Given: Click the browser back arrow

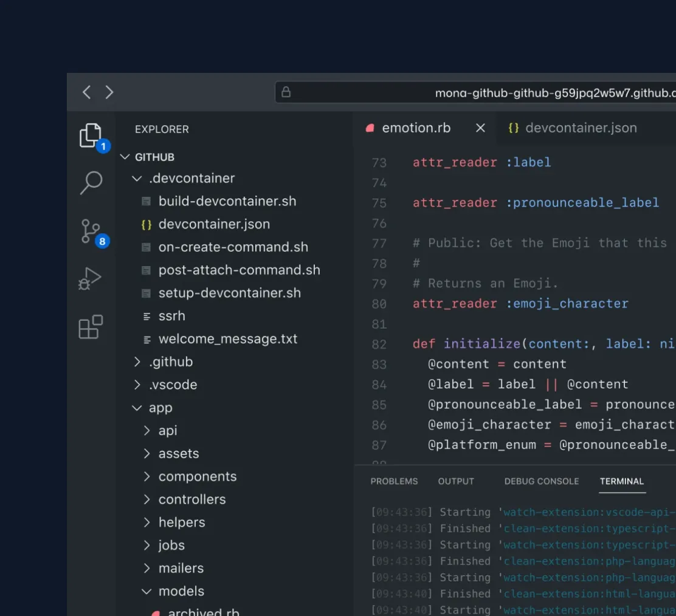Looking at the screenshot, I should (87, 92).
